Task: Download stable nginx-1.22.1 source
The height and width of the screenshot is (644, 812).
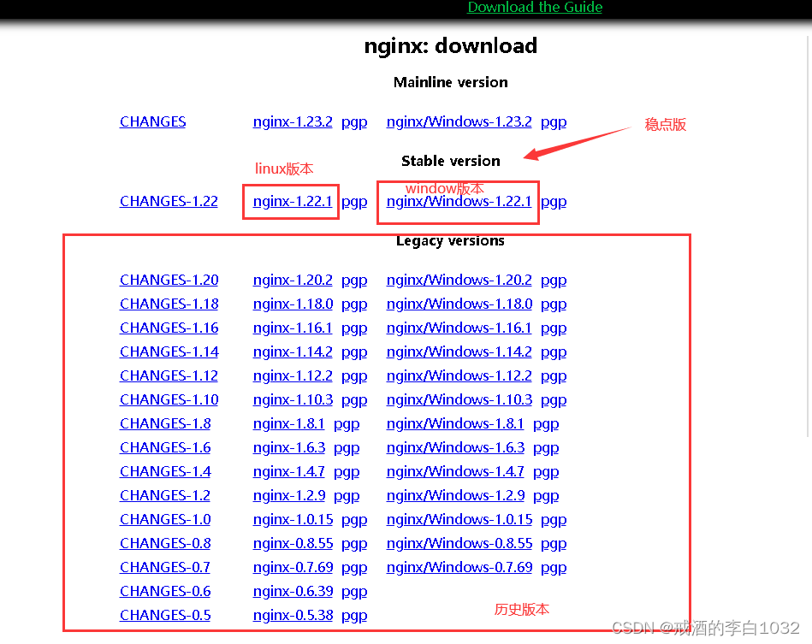Action: [293, 201]
